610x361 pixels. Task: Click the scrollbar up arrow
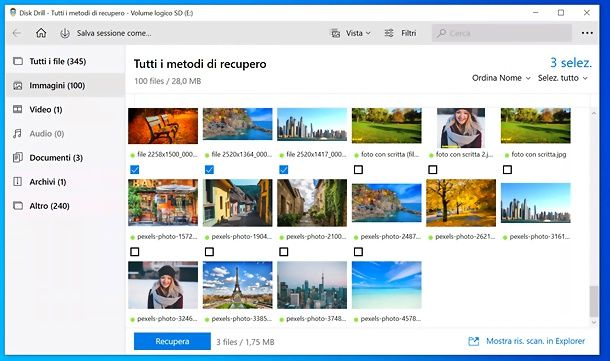[594, 113]
